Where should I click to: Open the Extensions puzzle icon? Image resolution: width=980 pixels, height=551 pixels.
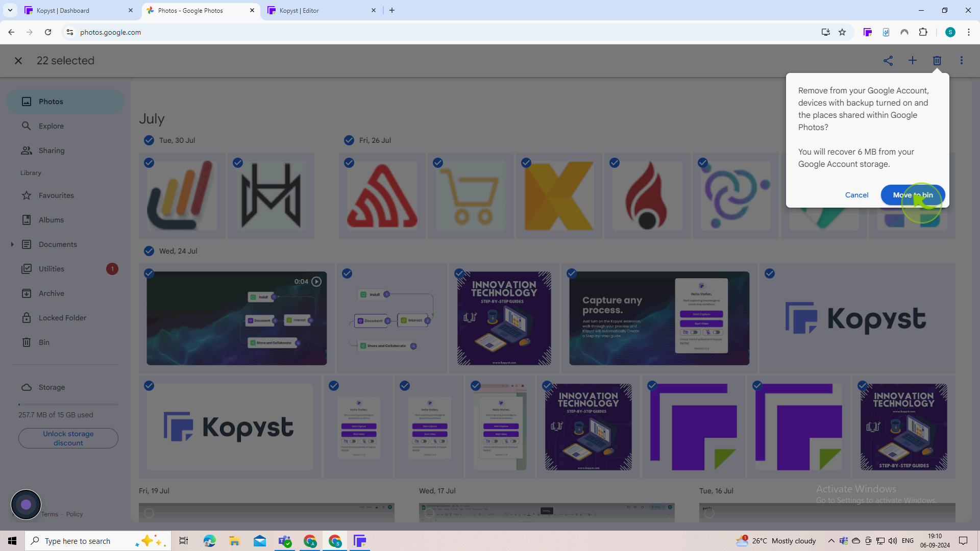(x=923, y=32)
